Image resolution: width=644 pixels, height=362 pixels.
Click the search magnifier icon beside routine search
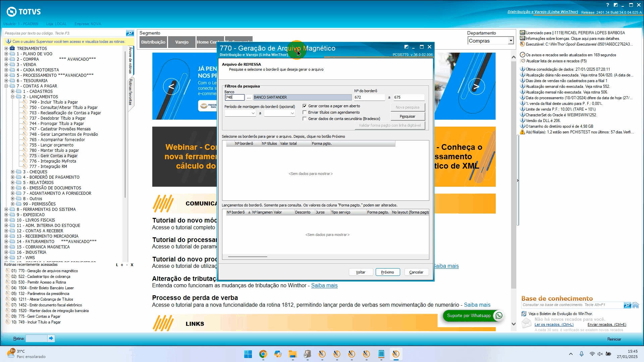click(130, 33)
